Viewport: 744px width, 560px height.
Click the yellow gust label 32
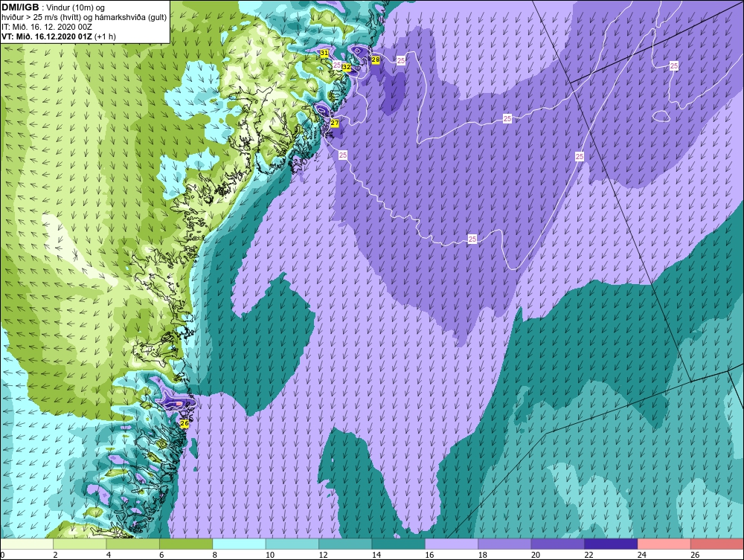[347, 68]
